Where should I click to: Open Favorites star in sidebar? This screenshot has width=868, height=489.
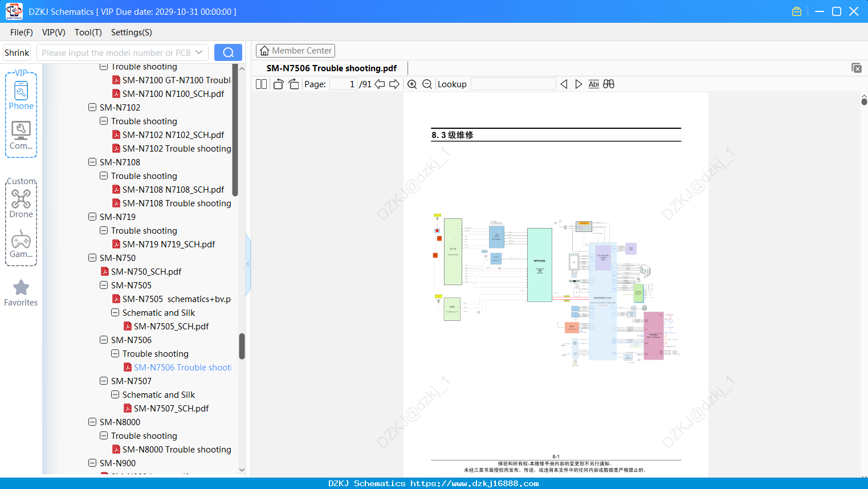coord(21,293)
